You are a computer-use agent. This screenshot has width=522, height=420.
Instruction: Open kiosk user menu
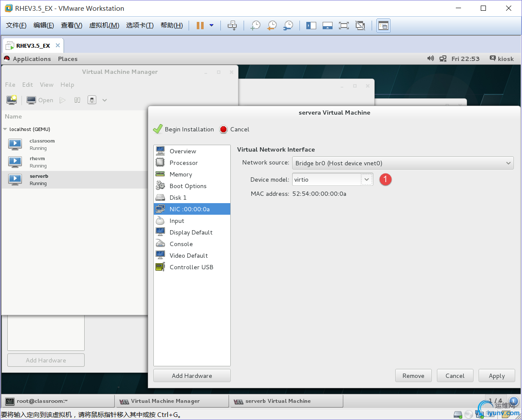(502, 59)
